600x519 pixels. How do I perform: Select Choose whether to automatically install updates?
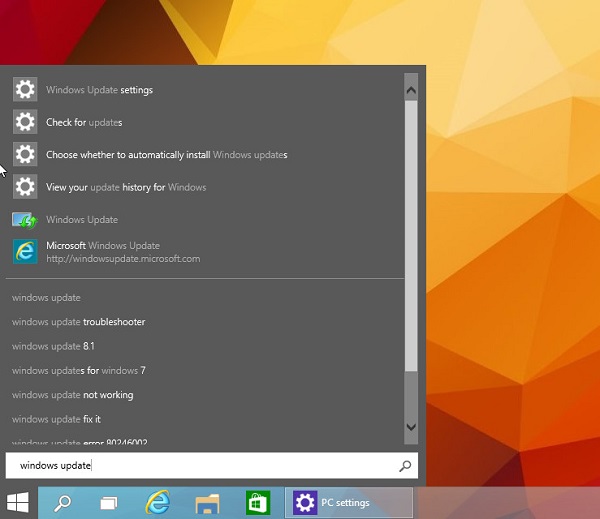pyautogui.click(x=166, y=155)
